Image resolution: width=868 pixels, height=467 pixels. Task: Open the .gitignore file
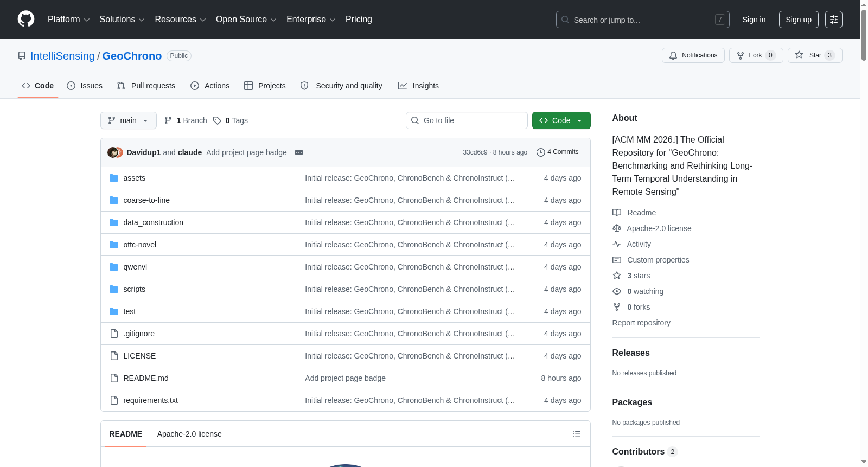(139, 334)
